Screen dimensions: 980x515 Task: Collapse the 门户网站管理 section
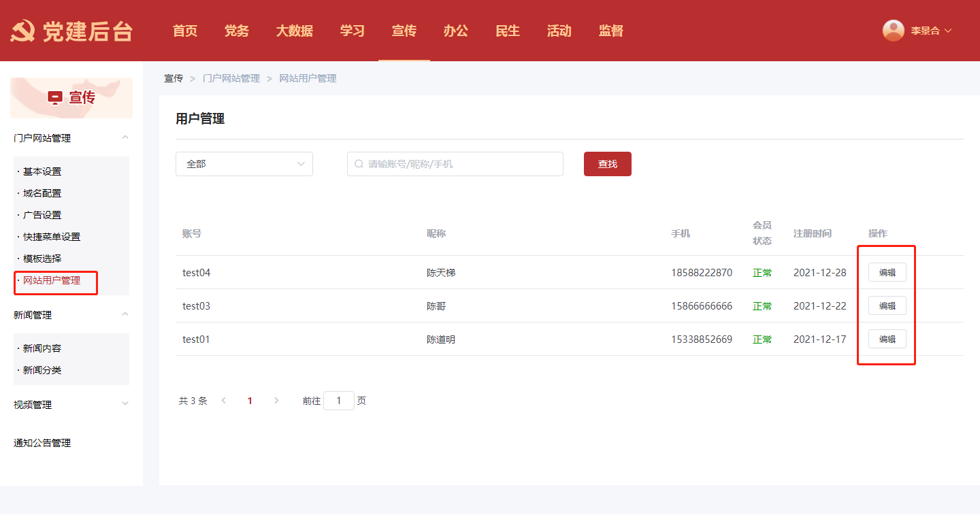coord(125,138)
